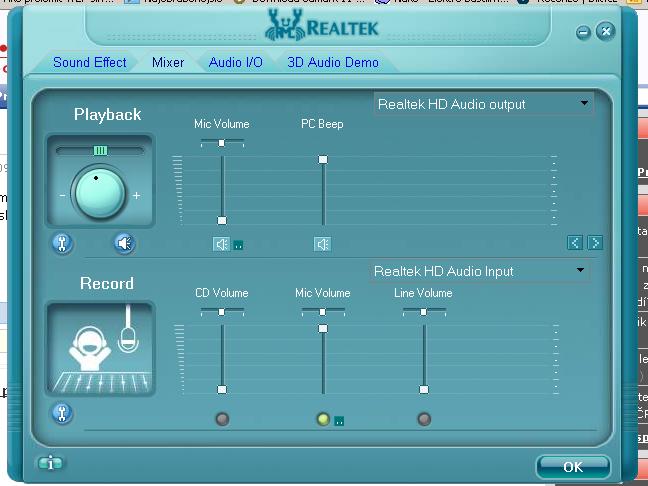
Task: Click the information icon at bottom-left
Action: coord(50,463)
